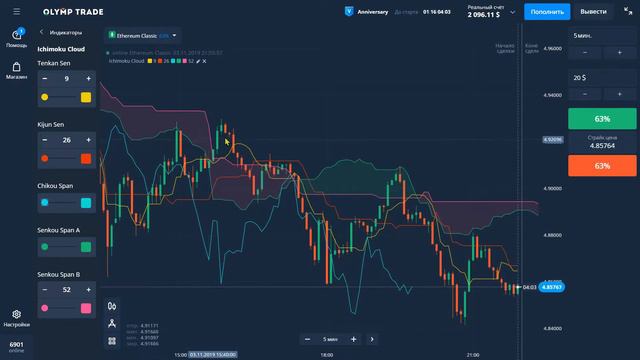Jump chart to latest with arrow

[x=372, y=339]
